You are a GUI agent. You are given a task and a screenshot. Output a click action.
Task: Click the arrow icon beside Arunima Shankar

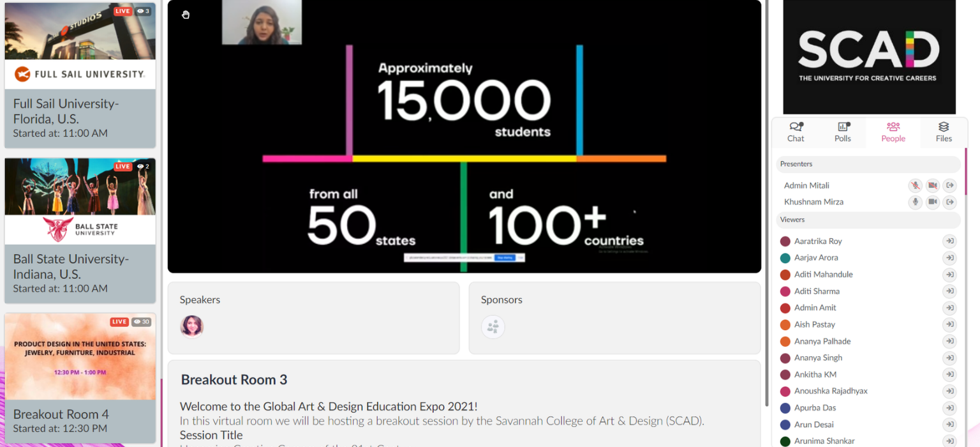click(x=950, y=441)
